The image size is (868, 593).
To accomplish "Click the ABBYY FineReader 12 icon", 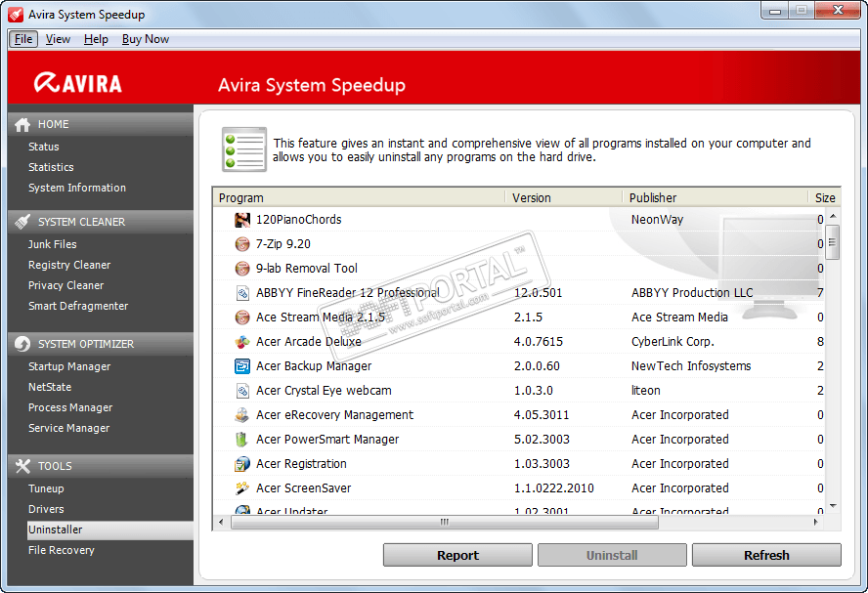I will pos(241,293).
